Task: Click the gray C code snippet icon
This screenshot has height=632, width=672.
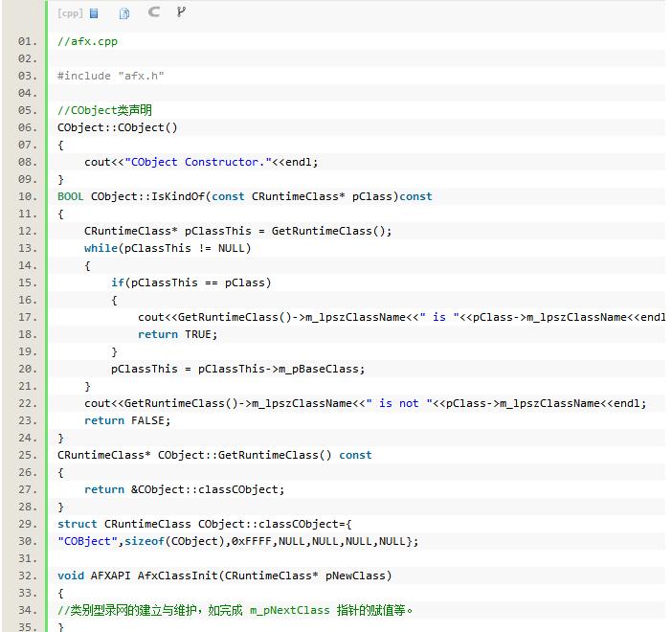Action: pyautogui.click(x=153, y=12)
